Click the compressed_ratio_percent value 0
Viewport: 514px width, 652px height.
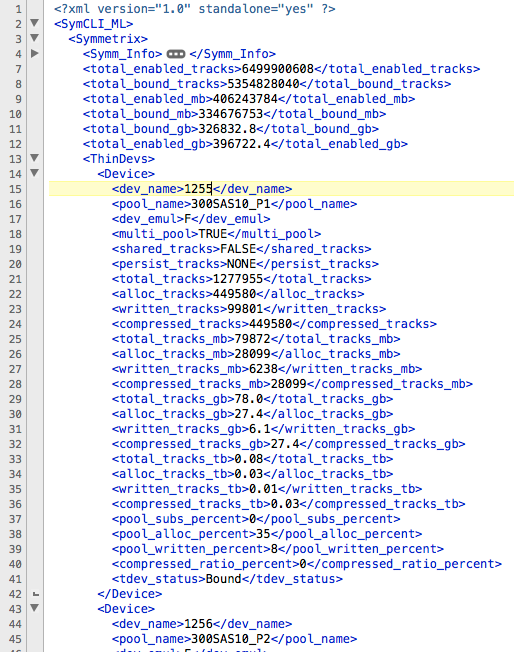click(x=303, y=563)
